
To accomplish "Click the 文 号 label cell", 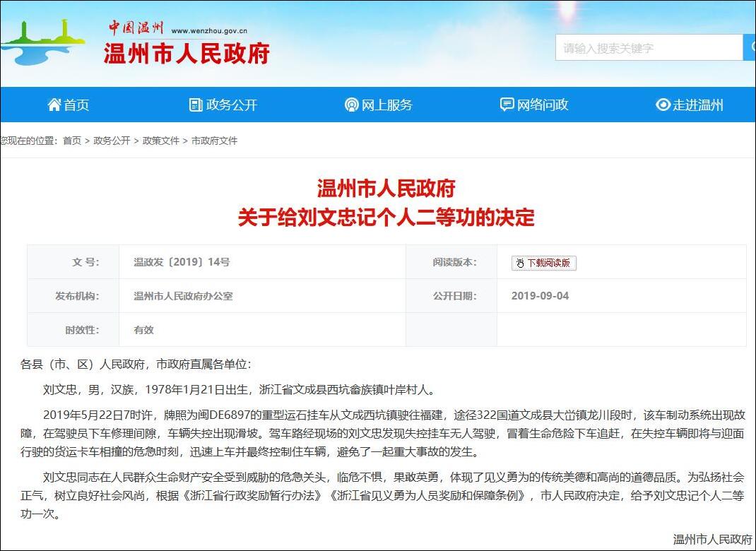I will (73, 262).
